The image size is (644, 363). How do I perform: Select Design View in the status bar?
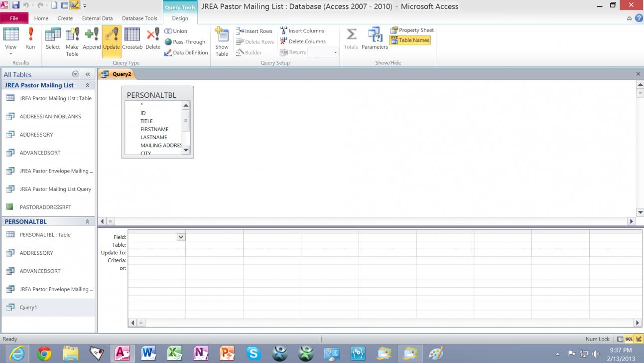(638, 339)
